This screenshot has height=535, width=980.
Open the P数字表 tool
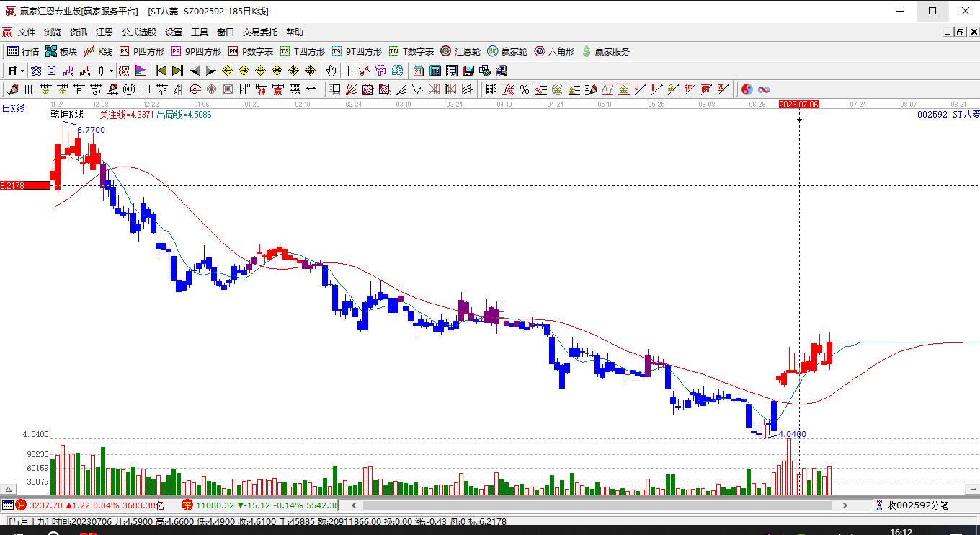tap(251, 51)
